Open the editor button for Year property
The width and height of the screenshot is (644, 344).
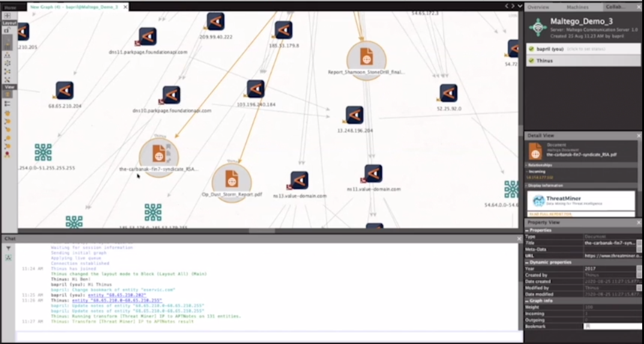[x=639, y=269]
